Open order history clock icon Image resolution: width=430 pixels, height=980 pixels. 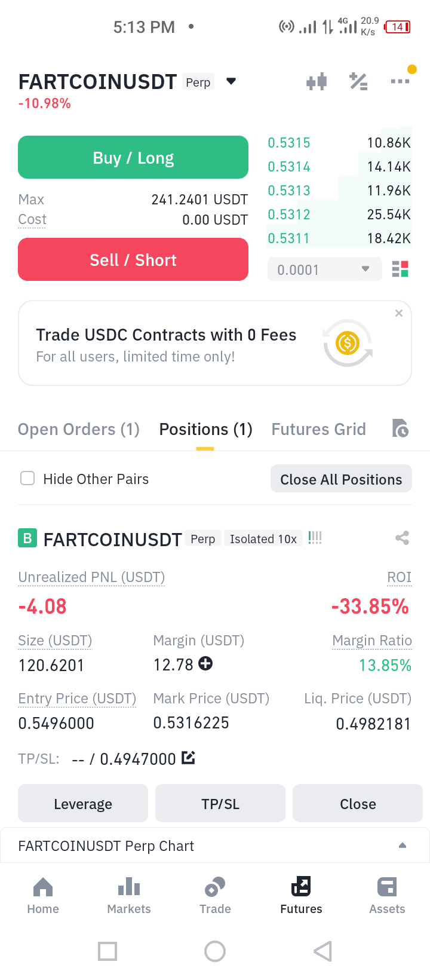pos(400,428)
